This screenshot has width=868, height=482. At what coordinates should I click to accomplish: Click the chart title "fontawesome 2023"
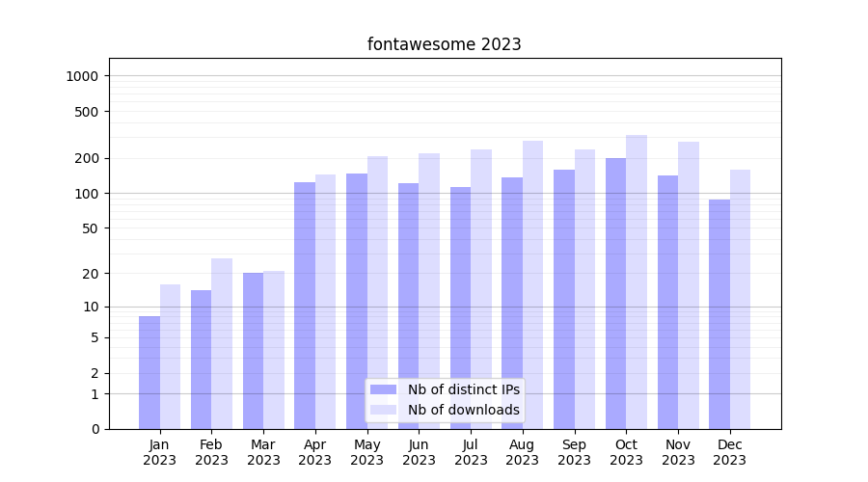pos(444,44)
